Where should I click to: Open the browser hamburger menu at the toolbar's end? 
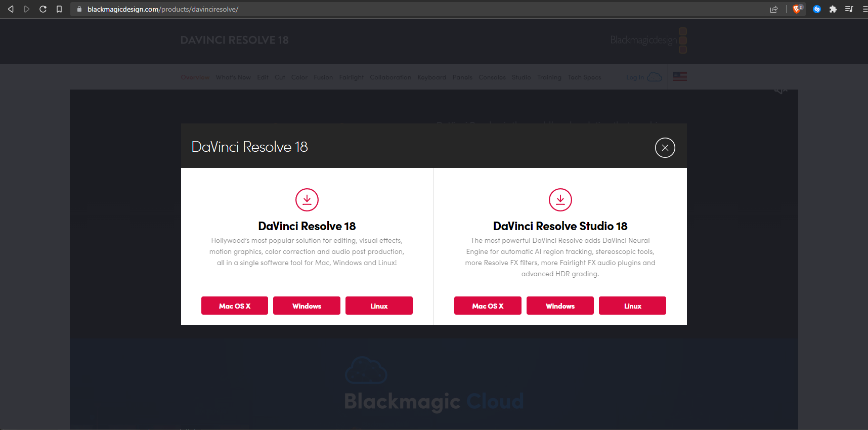click(864, 9)
